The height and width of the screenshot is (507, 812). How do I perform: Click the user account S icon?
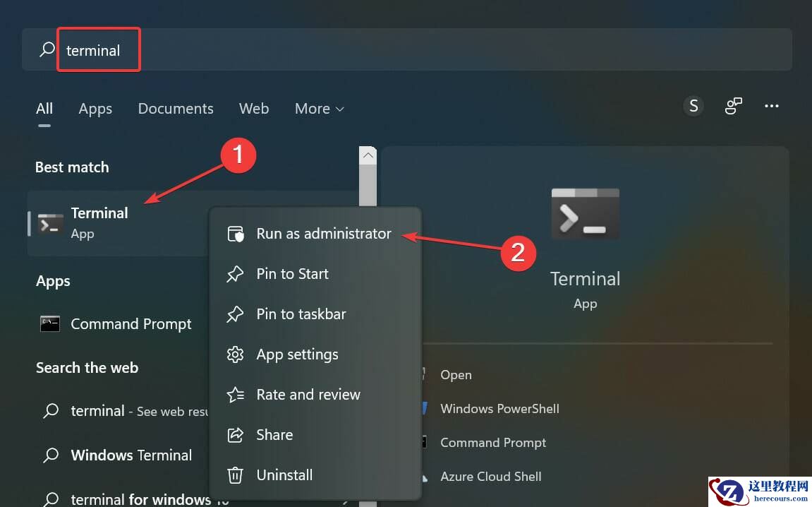click(x=693, y=105)
